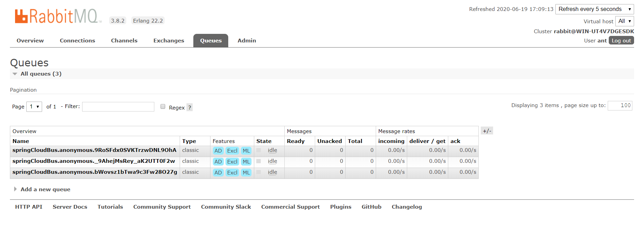The image size is (644, 248).
Task: Click classic type in the bWovsz1b row
Action: point(190,172)
